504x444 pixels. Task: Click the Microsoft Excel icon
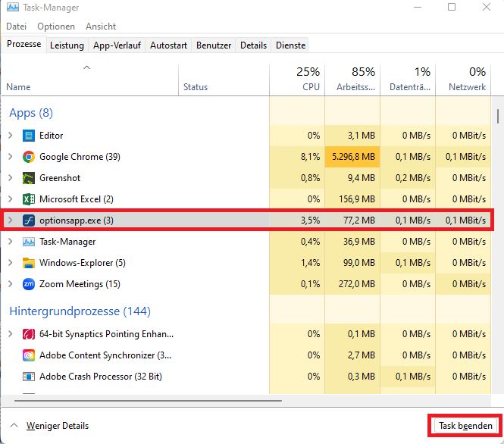tap(29, 199)
